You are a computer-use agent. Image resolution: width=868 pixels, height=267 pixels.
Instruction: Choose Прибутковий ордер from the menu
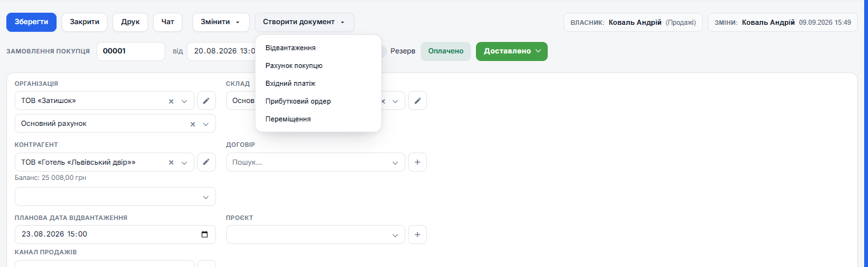pyautogui.click(x=318, y=101)
